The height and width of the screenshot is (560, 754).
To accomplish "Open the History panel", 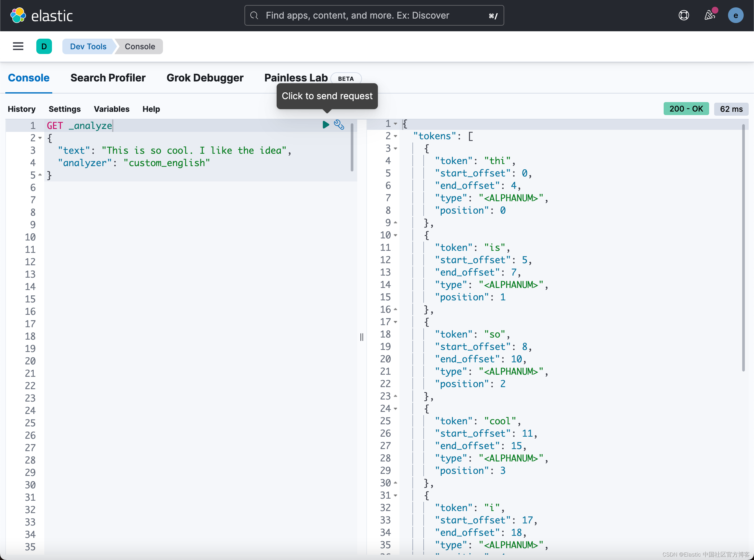I will click(x=21, y=109).
